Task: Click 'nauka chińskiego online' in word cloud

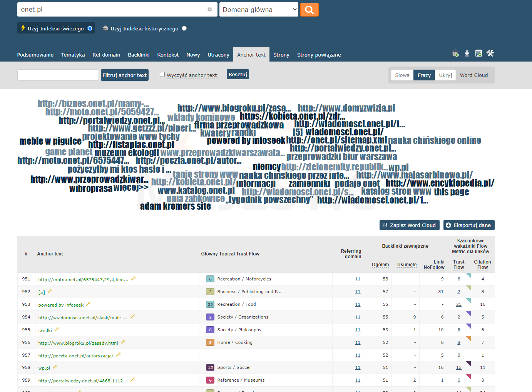Action: (x=435, y=140)
